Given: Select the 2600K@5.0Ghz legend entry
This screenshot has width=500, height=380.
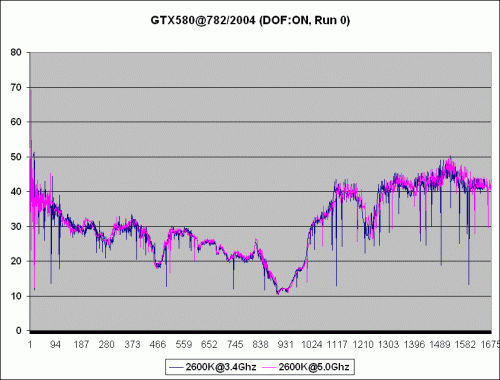Looking at the screenshot, I should coord(305,367).
